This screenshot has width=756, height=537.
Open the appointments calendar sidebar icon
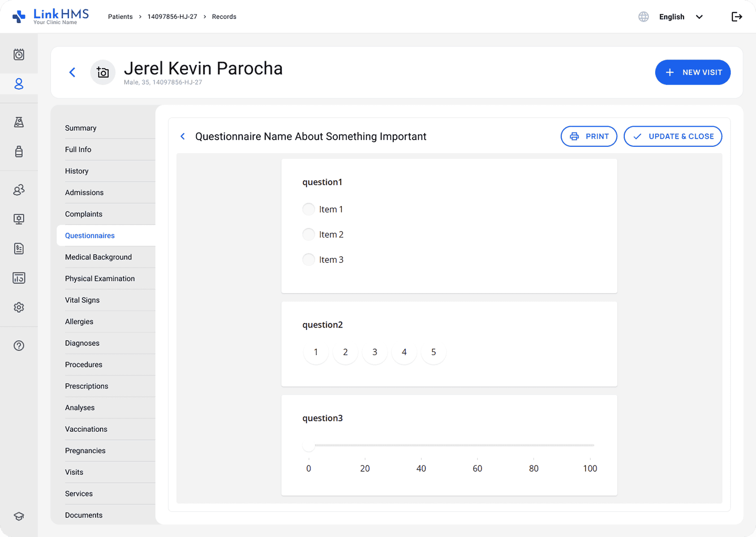tap(19, 55)
